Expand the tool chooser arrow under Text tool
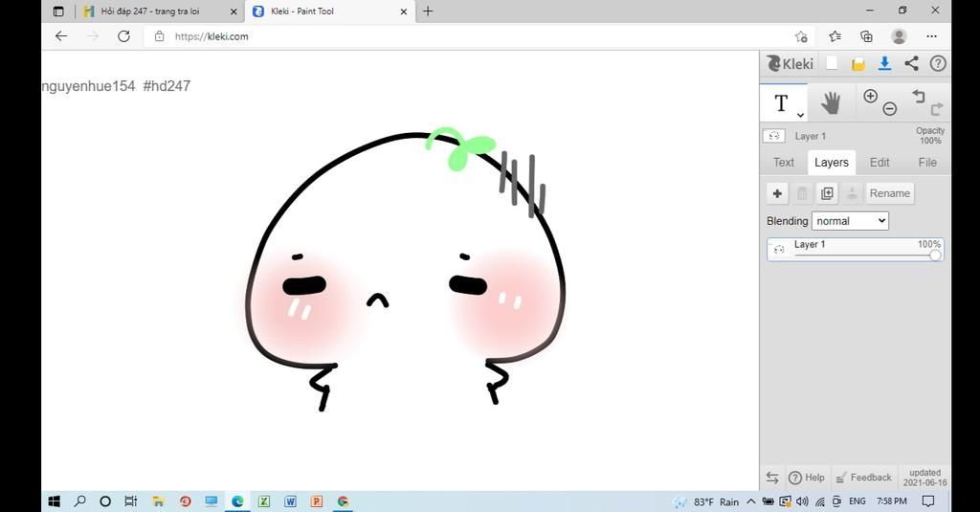Image resolution: width=980 pixels, height=512 pixels. [800, 115]
